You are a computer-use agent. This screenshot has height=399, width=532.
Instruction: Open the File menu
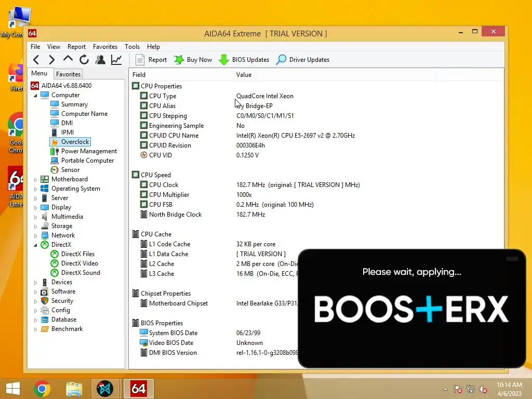(x=35, y=46)
